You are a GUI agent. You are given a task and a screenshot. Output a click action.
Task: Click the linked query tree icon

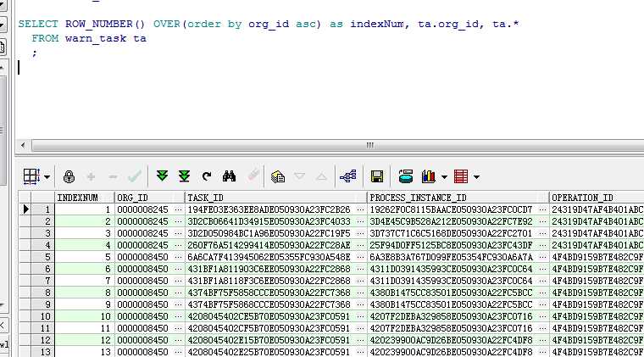click(x=348, y=176)
